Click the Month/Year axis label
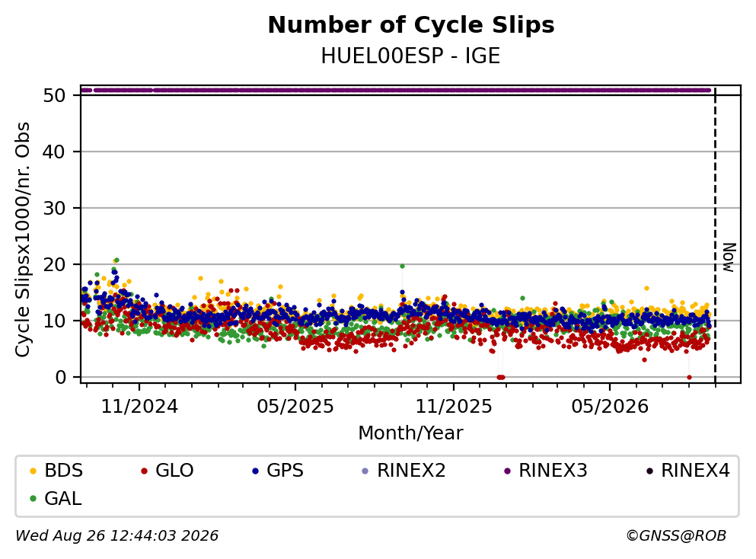 [x=410, y=433]
